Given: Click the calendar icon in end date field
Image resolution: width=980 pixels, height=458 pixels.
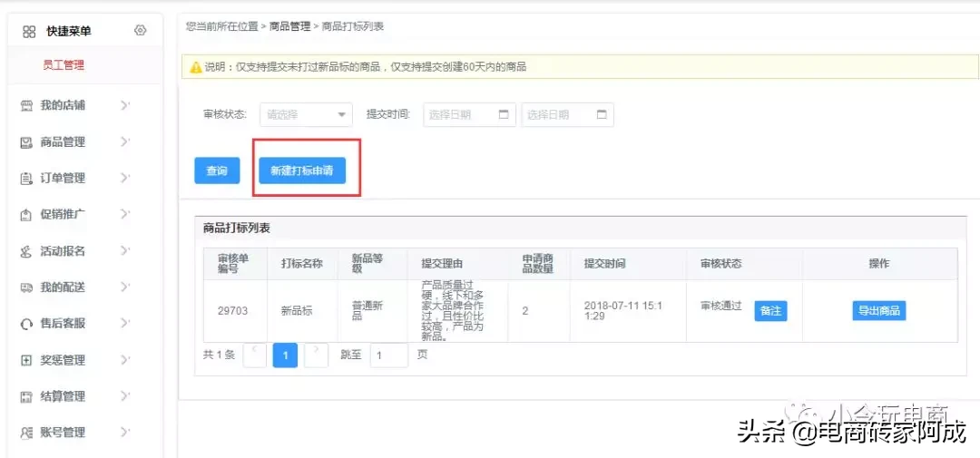Looking at the screenshot, I should [602, 115].
